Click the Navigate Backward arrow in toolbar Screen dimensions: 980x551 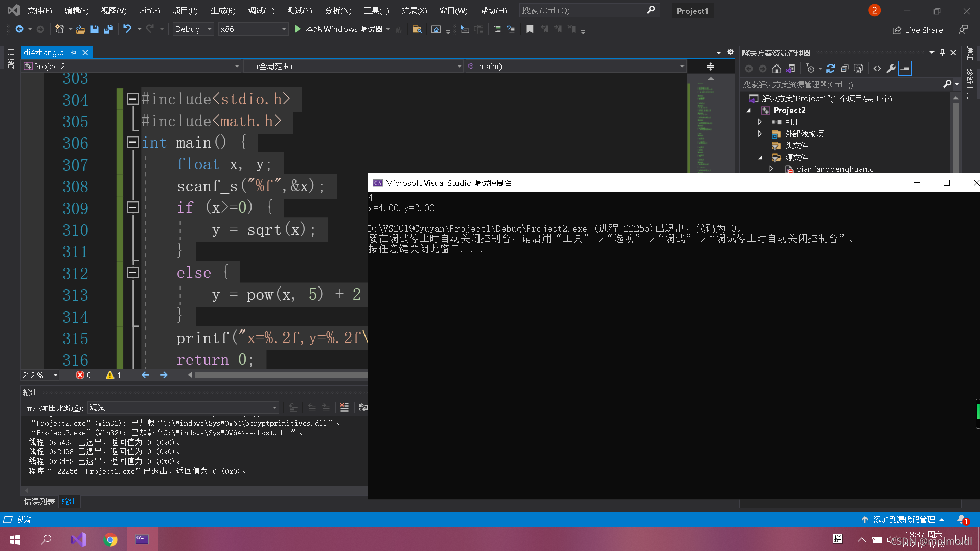19,29
